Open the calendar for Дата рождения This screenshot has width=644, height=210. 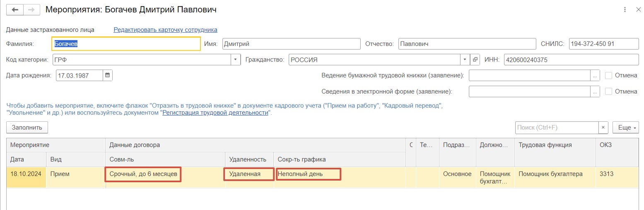(x=107, y=75)
